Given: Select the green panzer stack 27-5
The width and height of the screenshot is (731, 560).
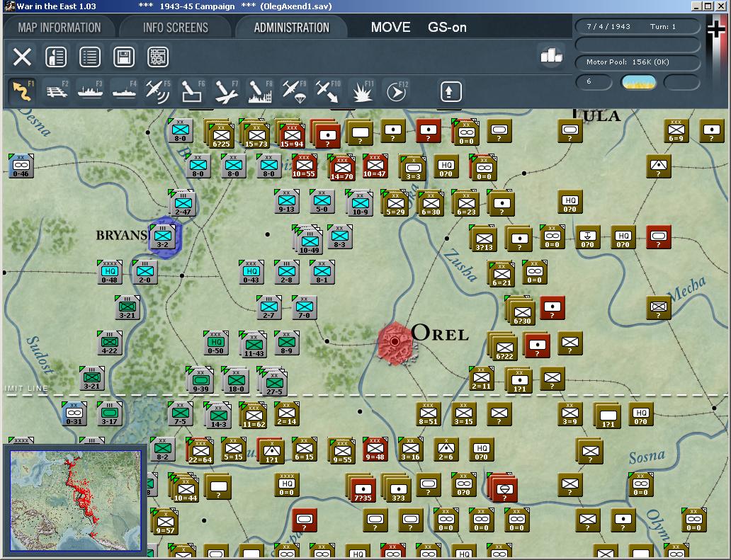Looking at the screenshot, I should point(275,382).
